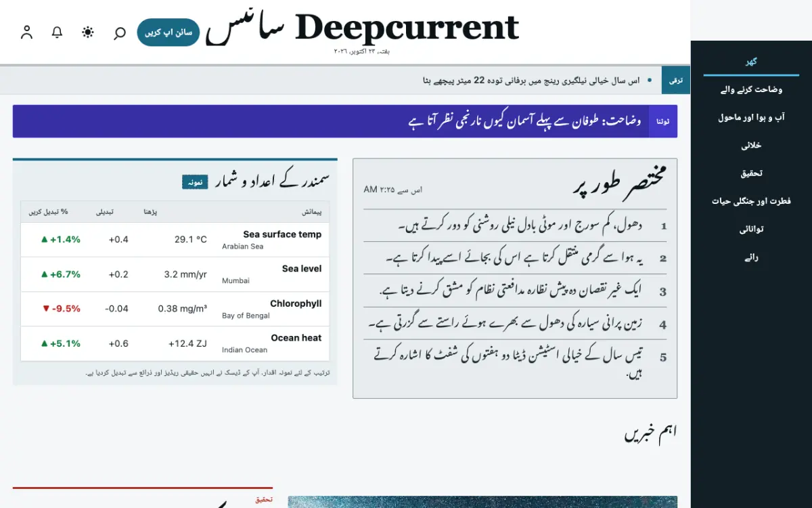The height and width of the screenshot is (508, 812).
Task: Select the گھر sidebar menu item
Action: coord(751,62)
